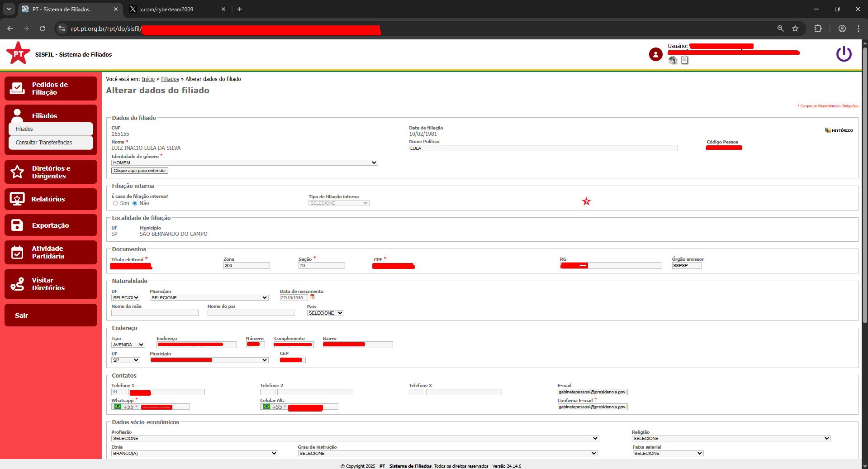Open Whatsapp country code flag selector
868x469 pixels.
point(126,407)
